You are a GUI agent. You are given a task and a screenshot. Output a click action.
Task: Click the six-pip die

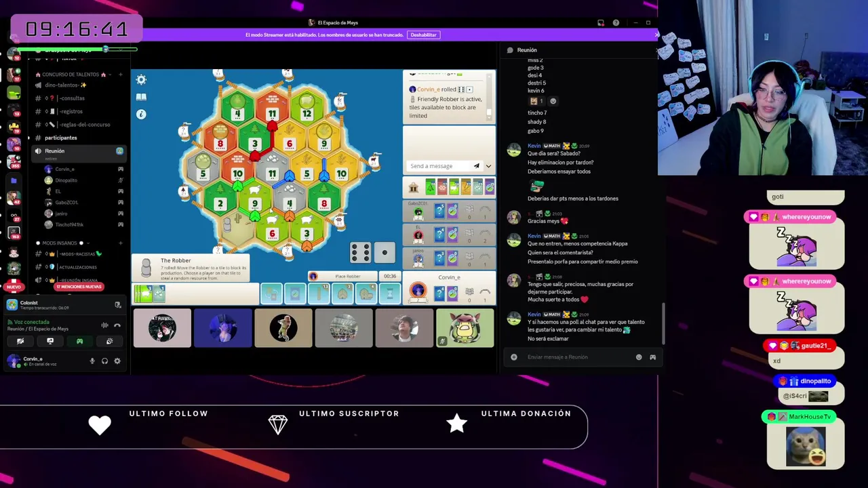[x=360, y=253]
